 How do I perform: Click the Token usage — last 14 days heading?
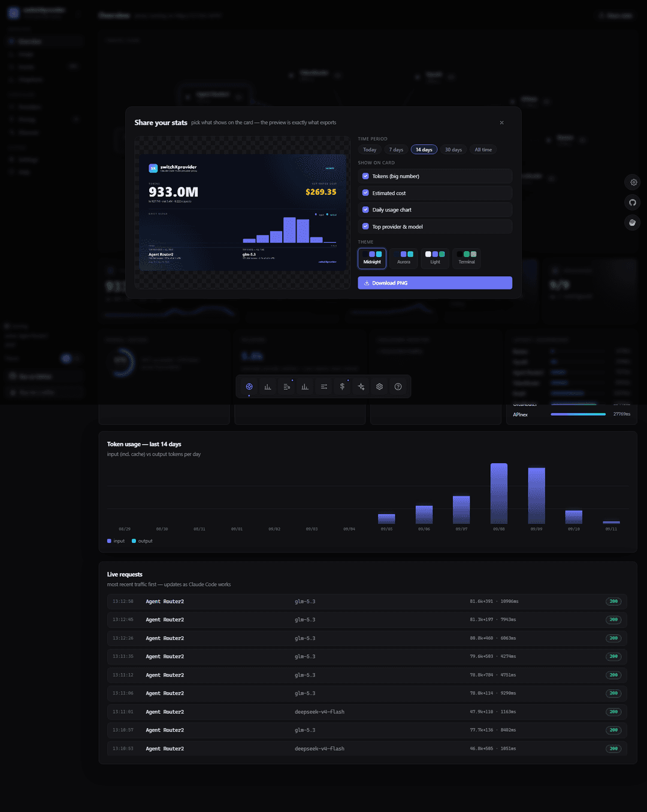[144, 444]
